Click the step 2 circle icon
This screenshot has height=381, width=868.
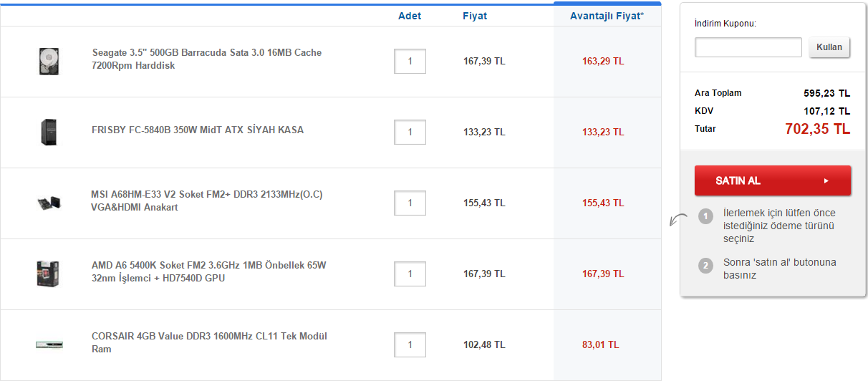(705, 266)
